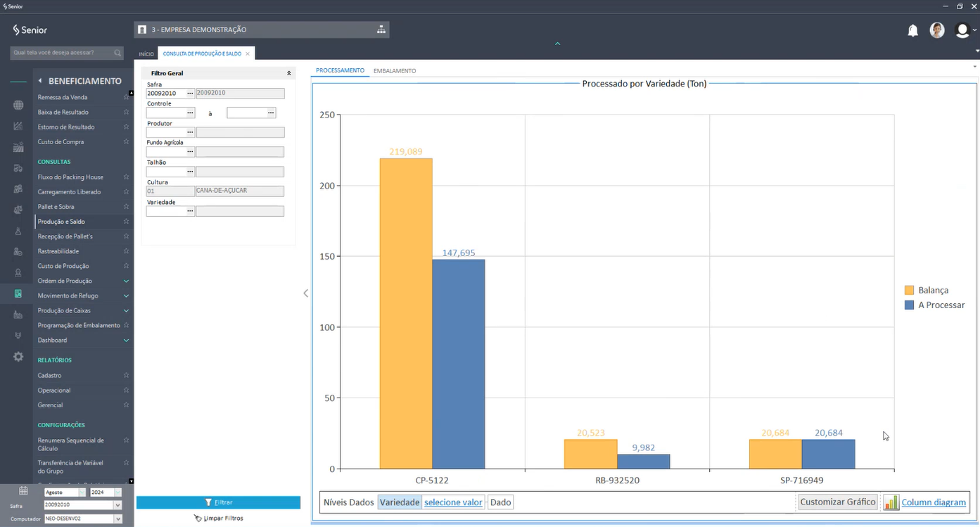Screen dimensions: 980x527
Task: Click the notification bell icon
Action: click(912, 30)
